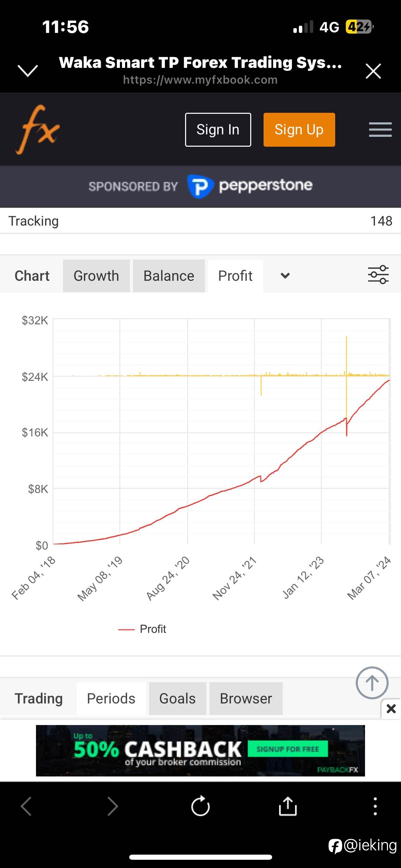This screenshot has width=401, height=868.
Task: Click the Sign In button
Action: (218, 130)
